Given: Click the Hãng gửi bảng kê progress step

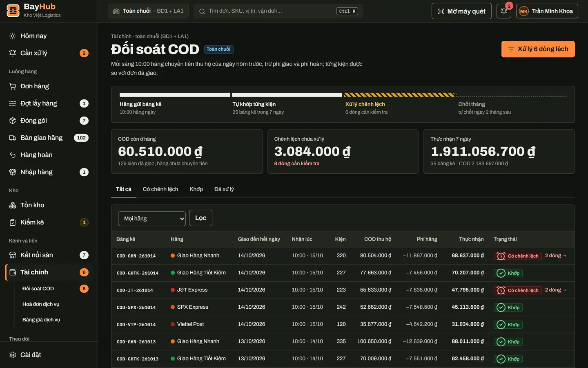Looking at the screenshot, I should 175,104.
